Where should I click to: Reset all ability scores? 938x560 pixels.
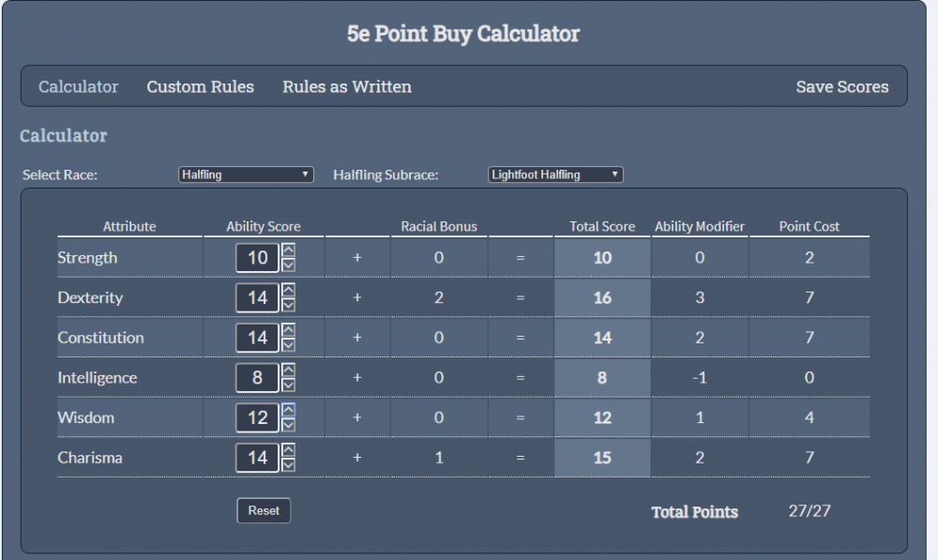[264, 510]
